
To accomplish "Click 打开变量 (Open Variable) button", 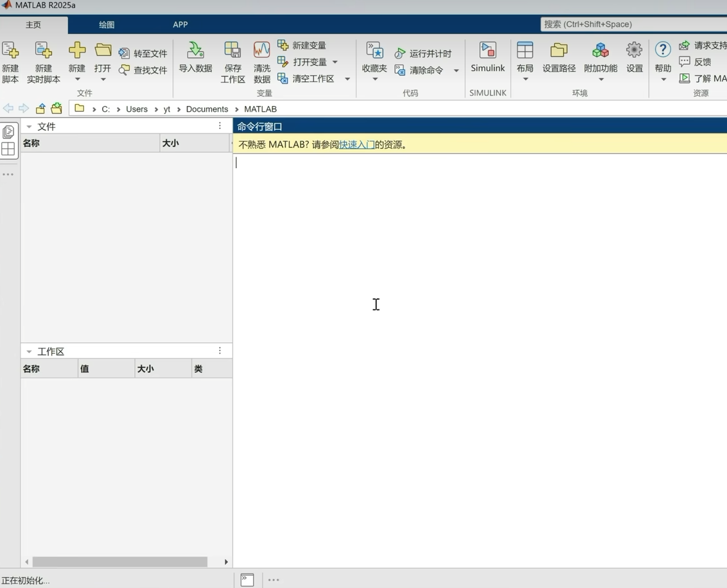I will click(x=302, y=62).
